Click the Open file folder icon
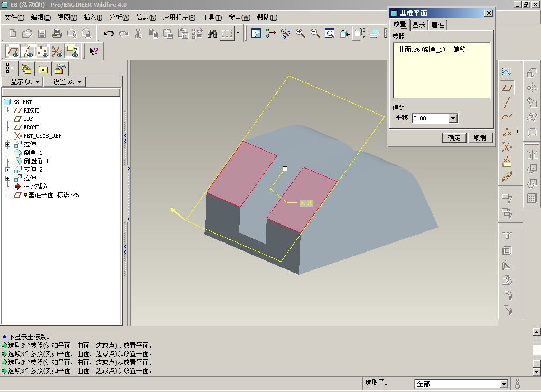 point(27,33)
